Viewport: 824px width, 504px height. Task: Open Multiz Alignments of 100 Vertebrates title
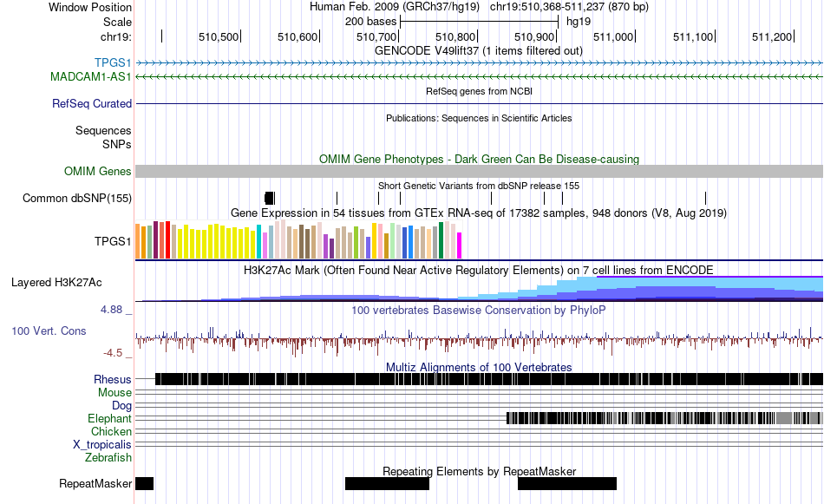479,367
